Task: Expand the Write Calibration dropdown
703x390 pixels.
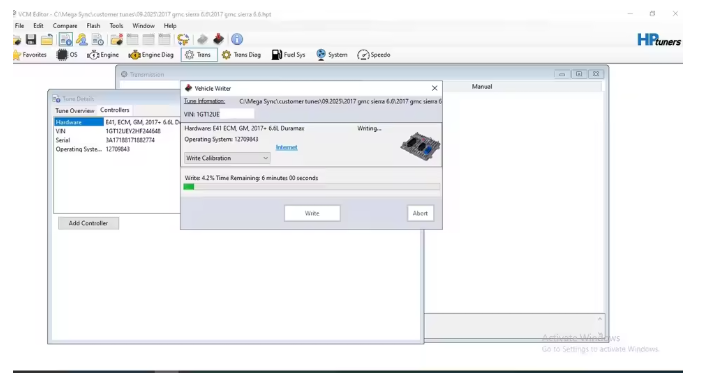Action: tap(227, 158)
